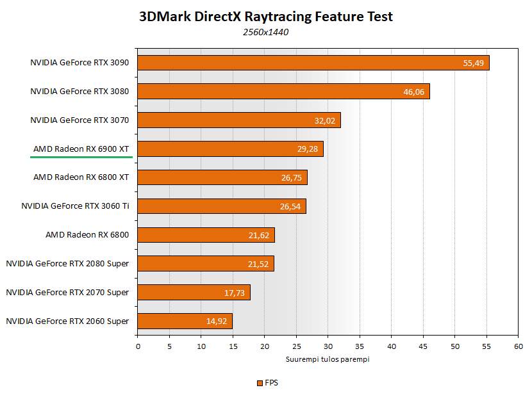Select the bar value '14,92'
The height and width of the screenshot is (397, 532).
[217, 321]
